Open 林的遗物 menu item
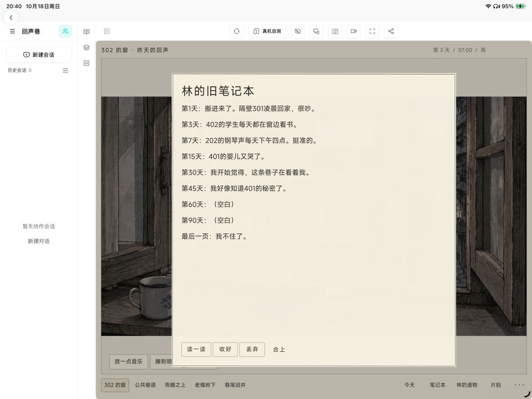This screenshot has height=399, width=532. tap(466, 385)
